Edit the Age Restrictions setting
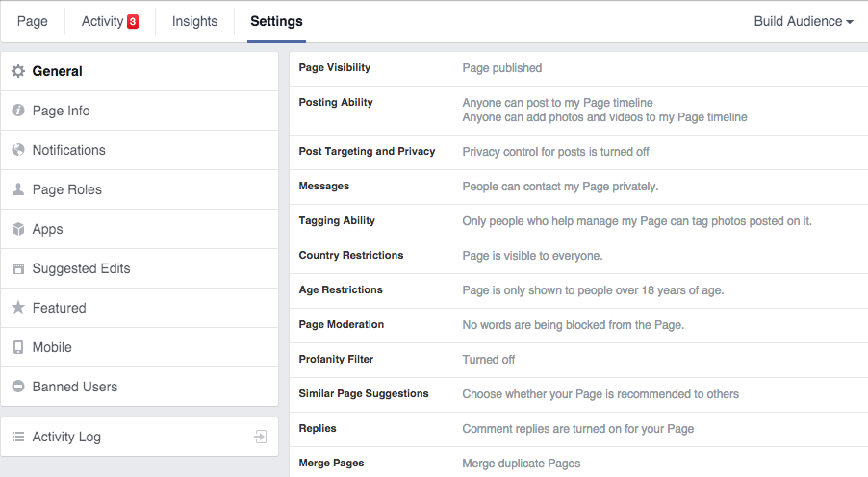The height and width of the screenshot is (477, 868). click(x=577, y=289)
